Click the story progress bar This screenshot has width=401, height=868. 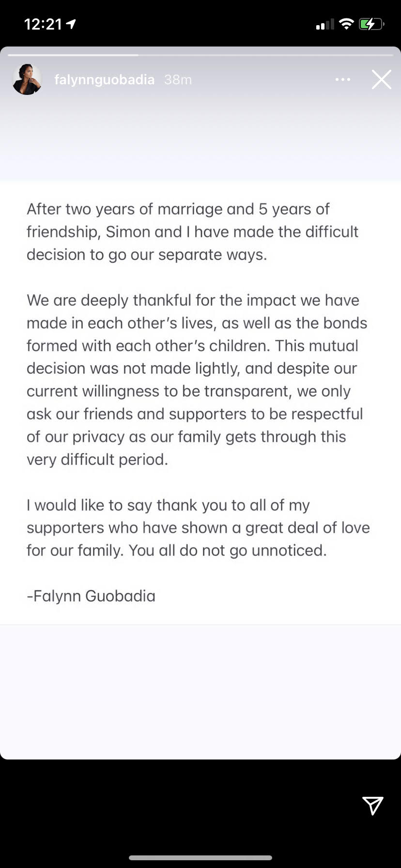point(200,55)
